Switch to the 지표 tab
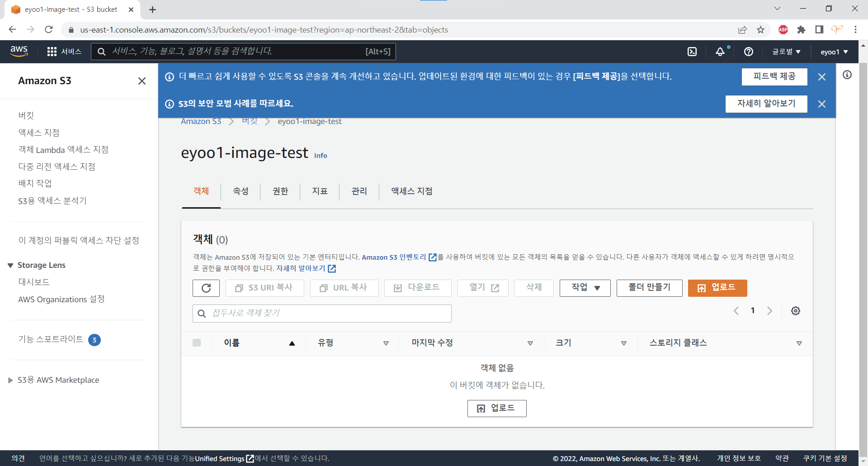The height and width of the screenshot is (466, 868). pyautogui.click(x=320, y=191)
